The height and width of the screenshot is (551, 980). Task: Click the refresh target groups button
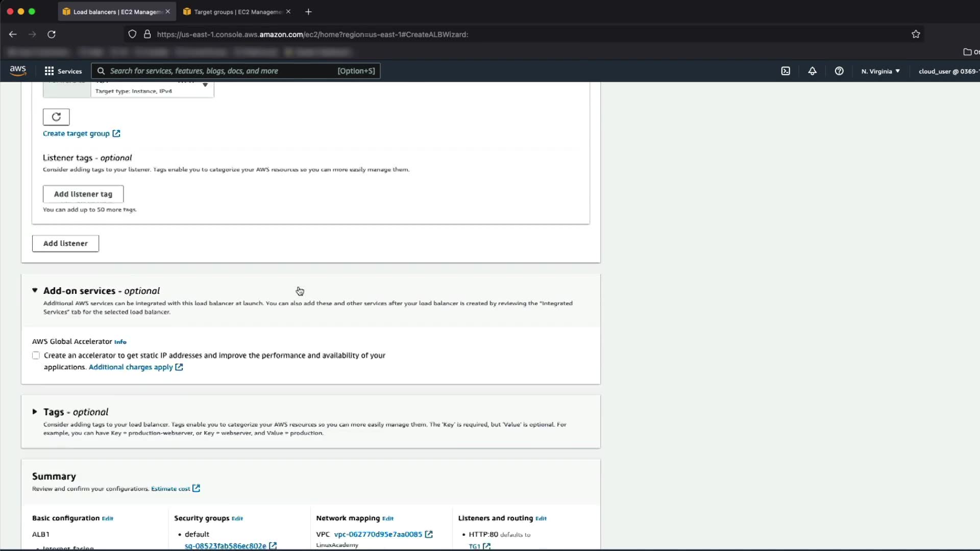tap(56, 117)
